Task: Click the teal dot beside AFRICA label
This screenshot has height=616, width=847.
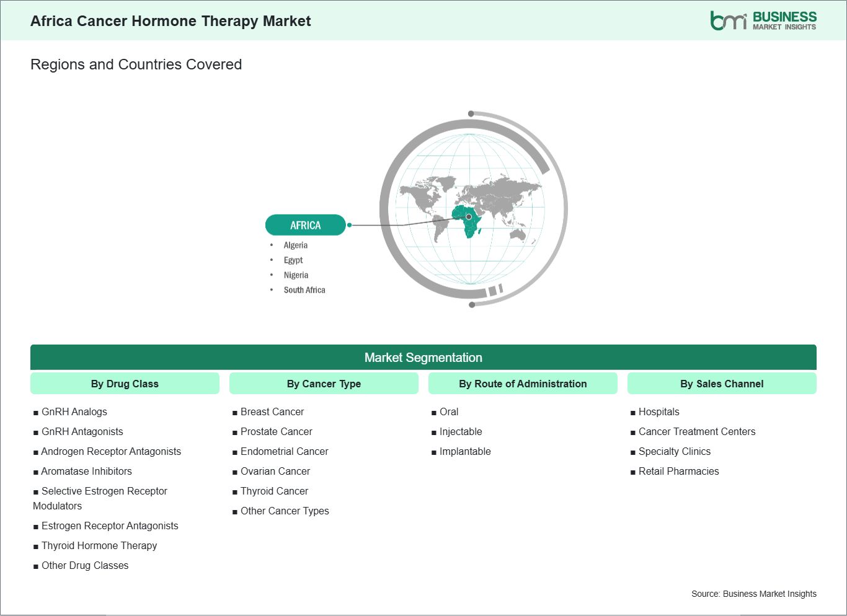Action: coord(350,225)
